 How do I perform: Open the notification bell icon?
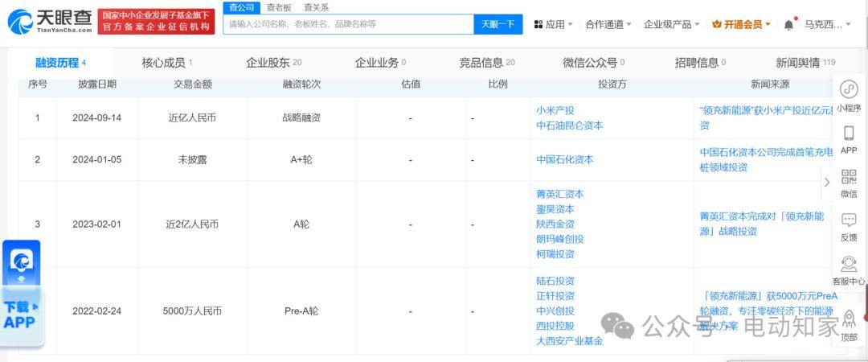click(x=789, y=24)
